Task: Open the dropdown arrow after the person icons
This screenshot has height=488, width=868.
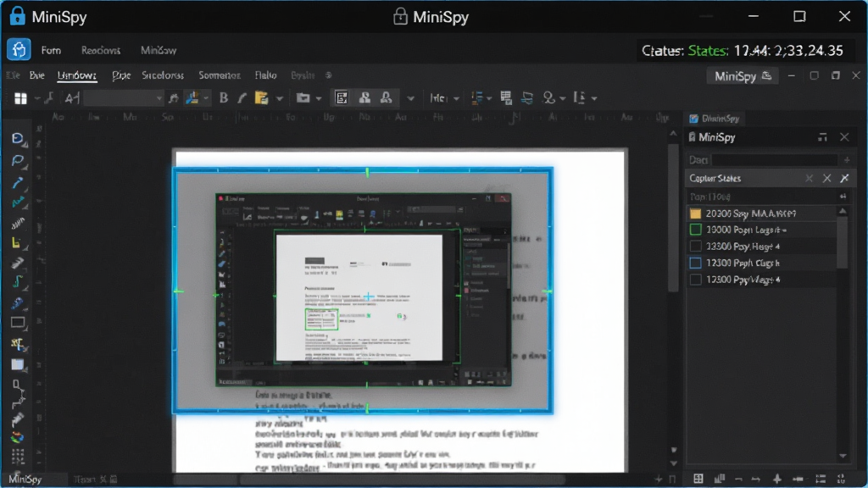Action: click(x=410, y=98)
